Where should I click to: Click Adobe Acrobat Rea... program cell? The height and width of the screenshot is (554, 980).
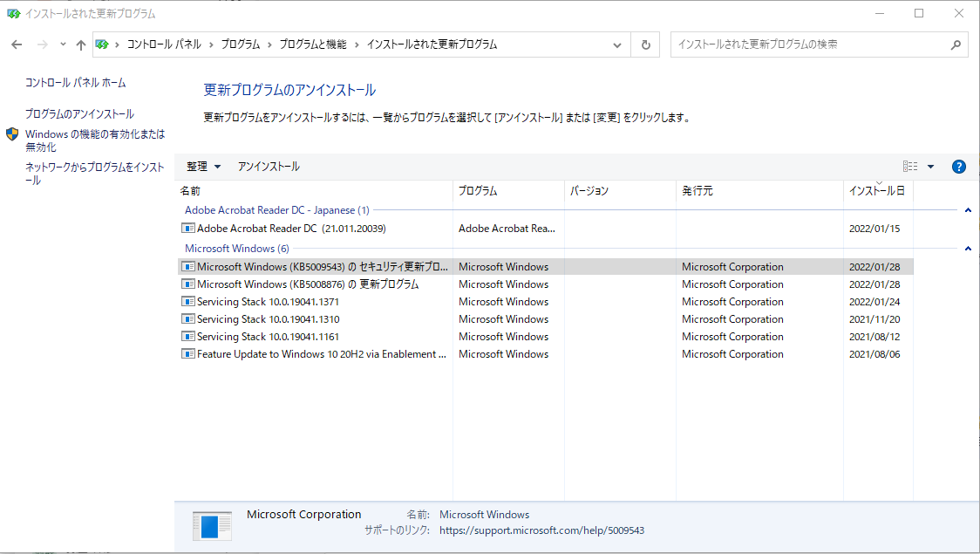[507, 229]
